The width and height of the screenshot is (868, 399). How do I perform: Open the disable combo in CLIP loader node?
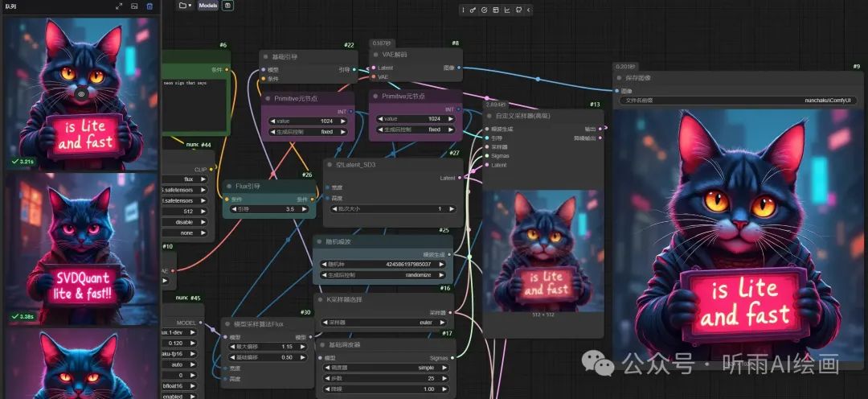coord(184,222)
